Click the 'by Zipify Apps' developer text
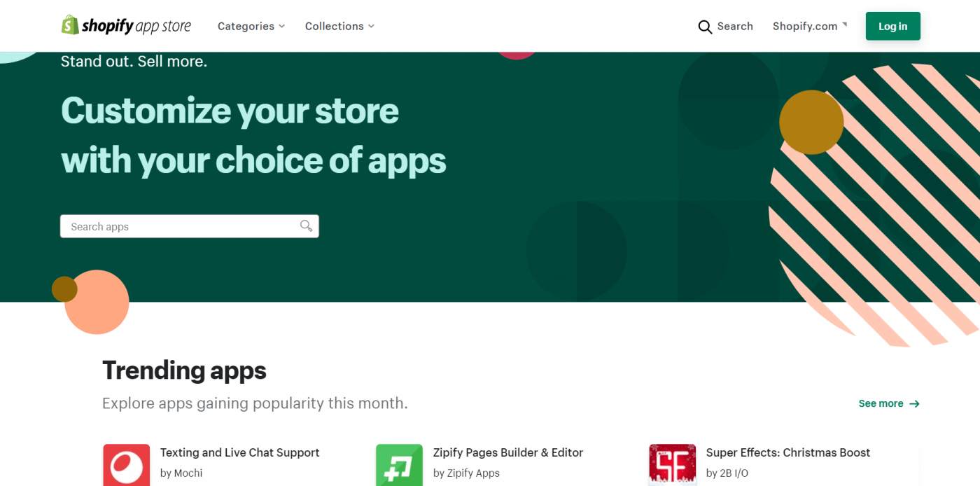 pyautogui.click(x=466, y=473)
